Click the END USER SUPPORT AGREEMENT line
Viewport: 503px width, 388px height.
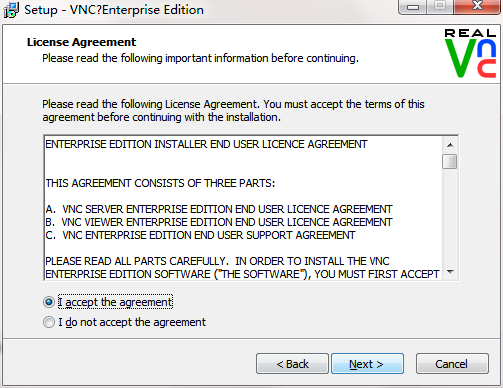pyautogui.click(x=200, y=235)
